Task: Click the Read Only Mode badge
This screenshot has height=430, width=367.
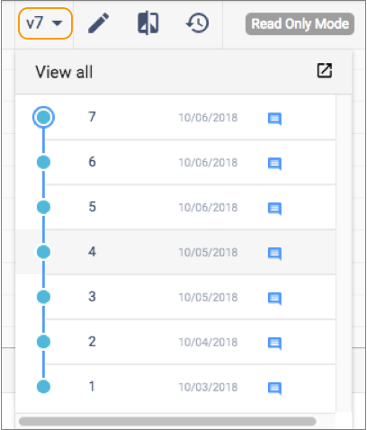Action: [300, 24]
